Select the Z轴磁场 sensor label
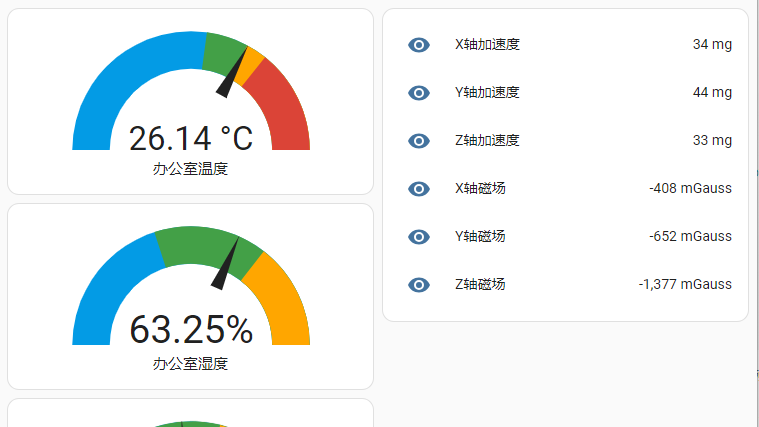759x427 pixels. click(x=480, y=284)
